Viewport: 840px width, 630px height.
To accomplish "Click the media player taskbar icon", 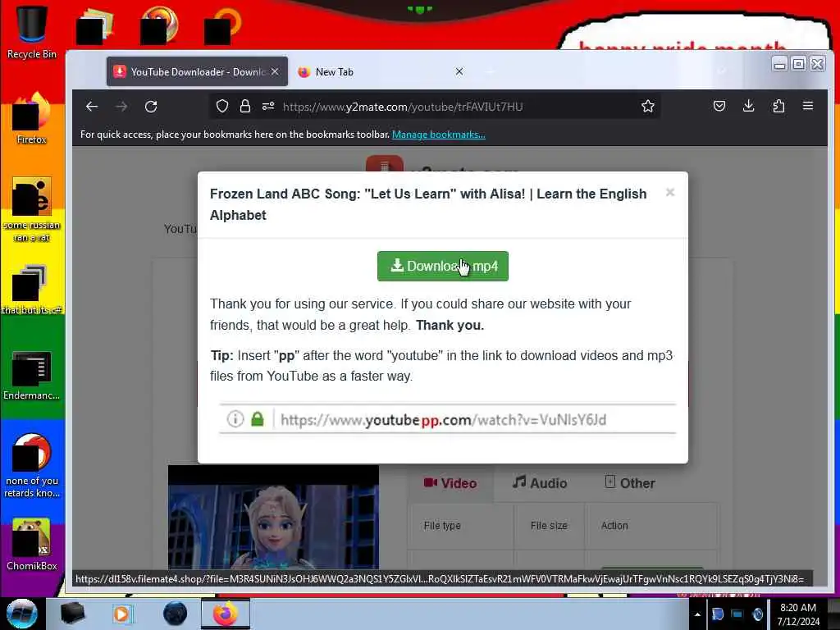I will [x=123, y=614].
